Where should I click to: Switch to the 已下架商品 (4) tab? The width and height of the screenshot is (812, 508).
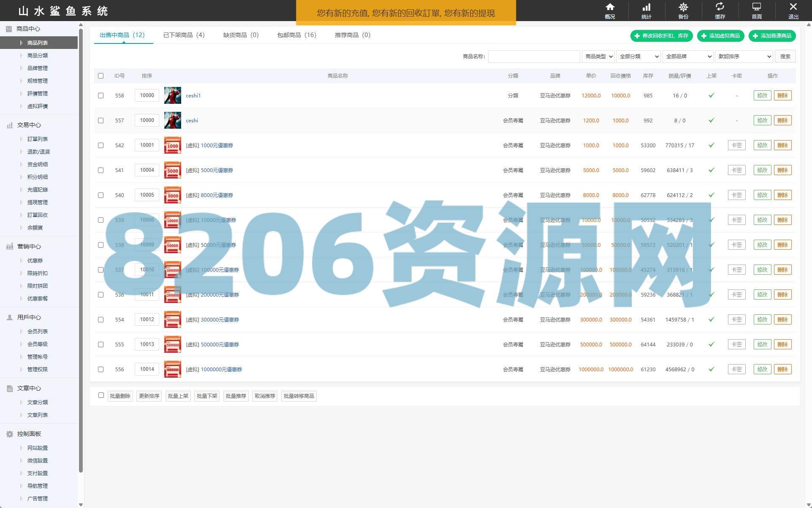point(184,35)
